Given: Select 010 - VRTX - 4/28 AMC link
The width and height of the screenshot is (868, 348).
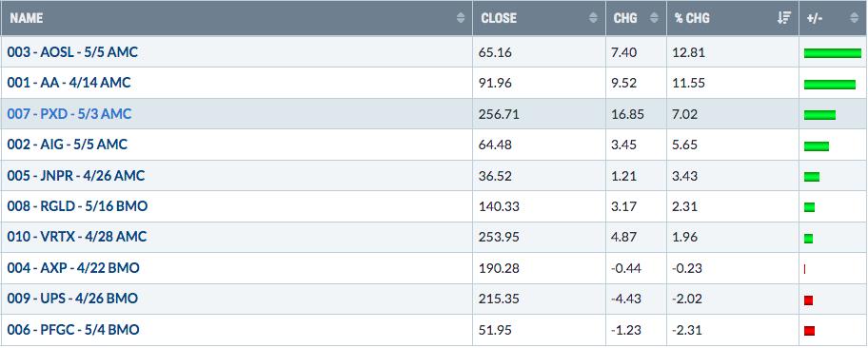Looking at the screenshot, I should [77, 237].
